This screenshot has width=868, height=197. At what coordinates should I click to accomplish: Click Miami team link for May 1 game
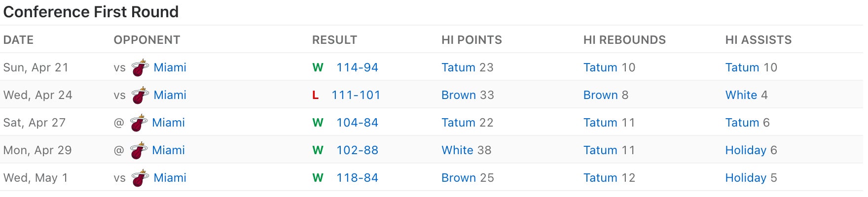[x=170, y=178]
